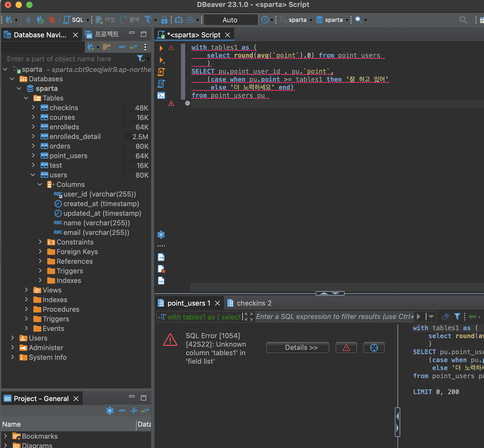
Task: Switch to 프로젝트 tab
Action: (x=102, y=34)
